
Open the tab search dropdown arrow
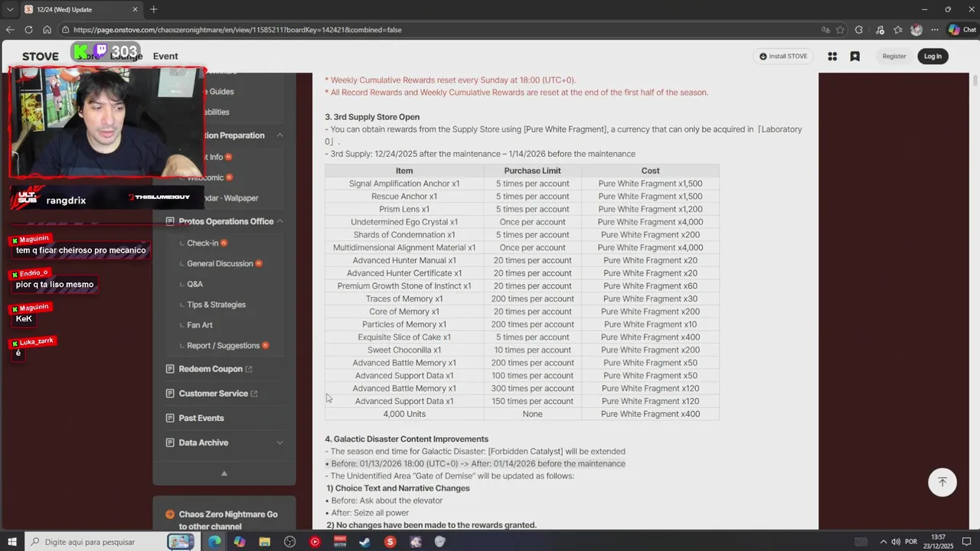point(10,9)
